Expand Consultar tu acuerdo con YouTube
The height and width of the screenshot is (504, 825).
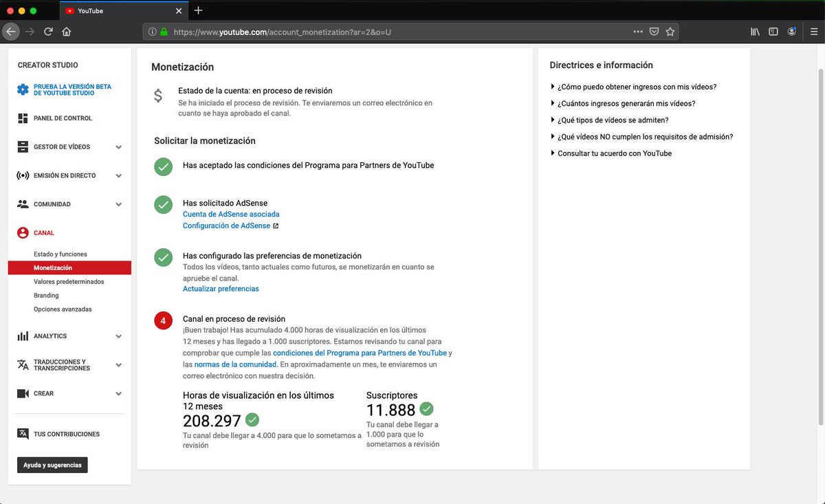pyautogui.click(x=610, y=153)
